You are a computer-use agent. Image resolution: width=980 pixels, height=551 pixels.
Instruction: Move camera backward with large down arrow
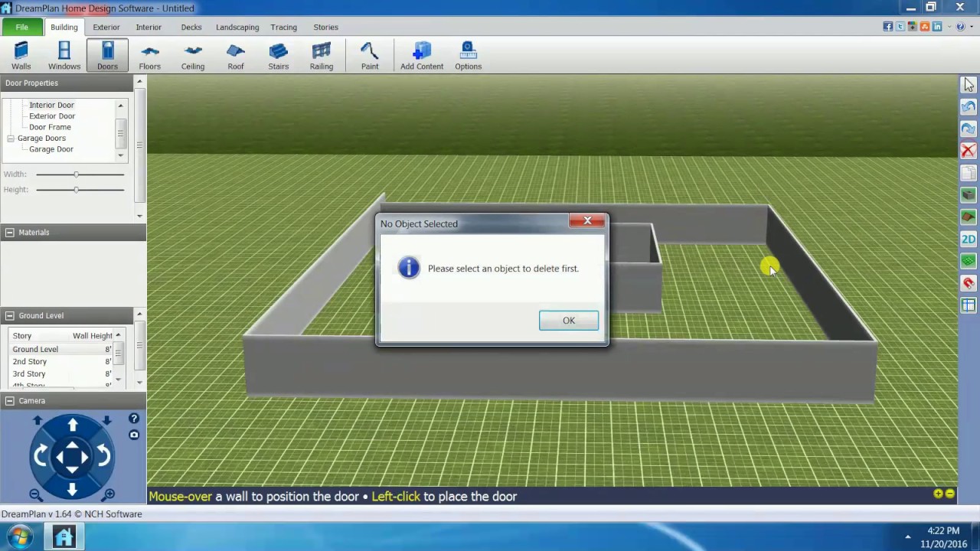[72, 488]
